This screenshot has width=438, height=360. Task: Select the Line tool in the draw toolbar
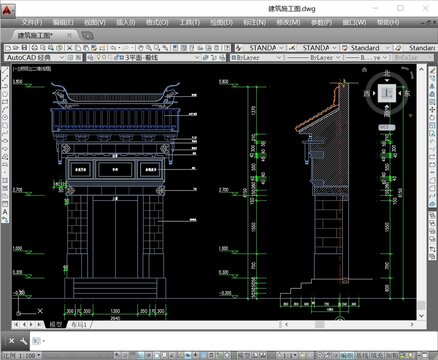click(x=5, y=71)
